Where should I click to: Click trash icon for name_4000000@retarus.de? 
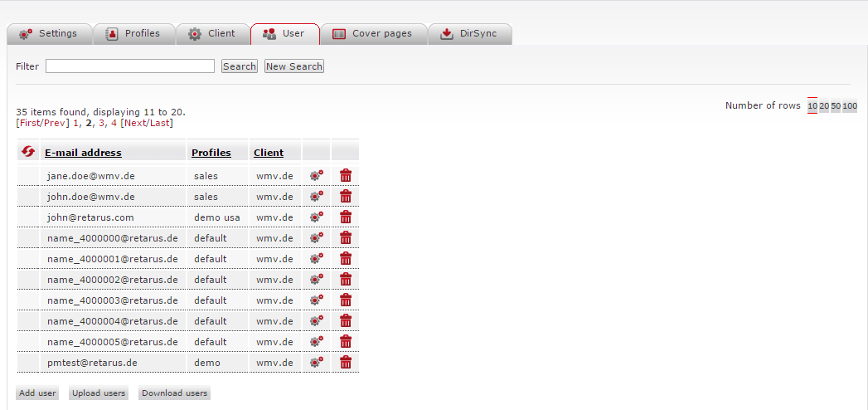346,237
